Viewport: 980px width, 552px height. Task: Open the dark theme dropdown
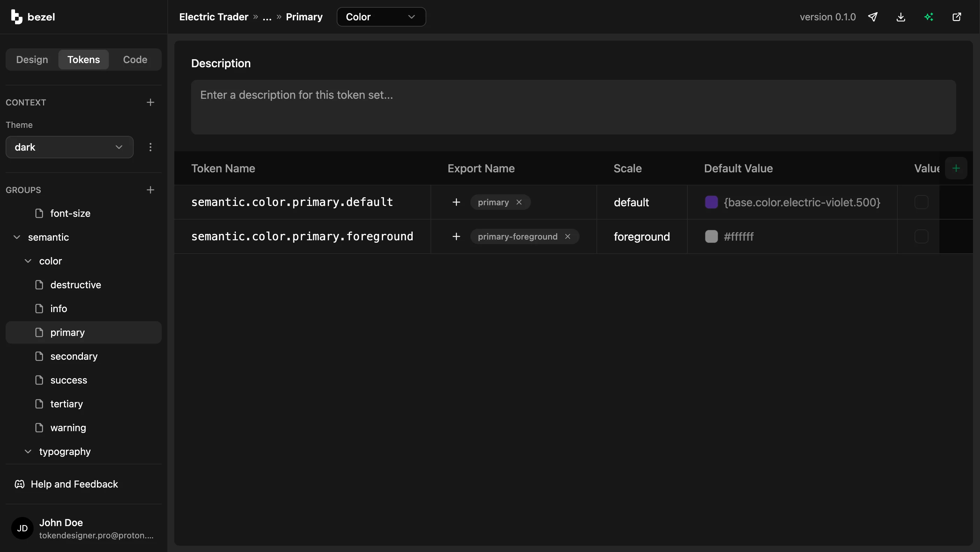point(70,147)
